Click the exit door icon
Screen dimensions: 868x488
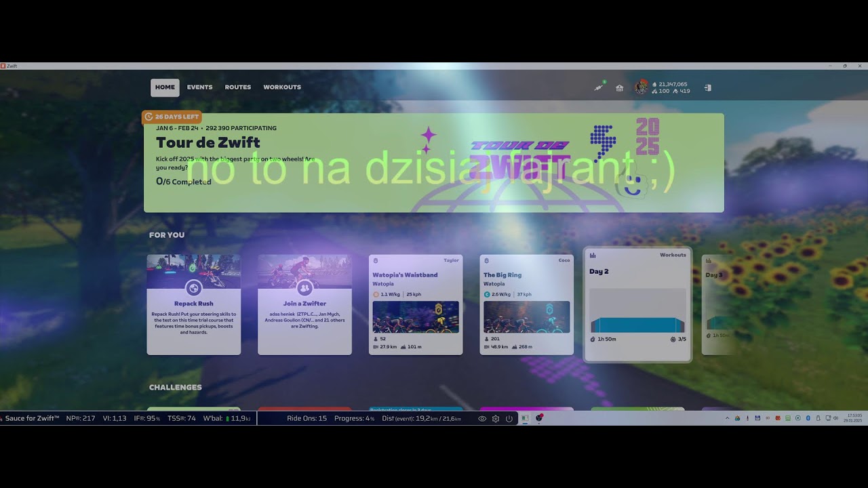coord(707,87)
